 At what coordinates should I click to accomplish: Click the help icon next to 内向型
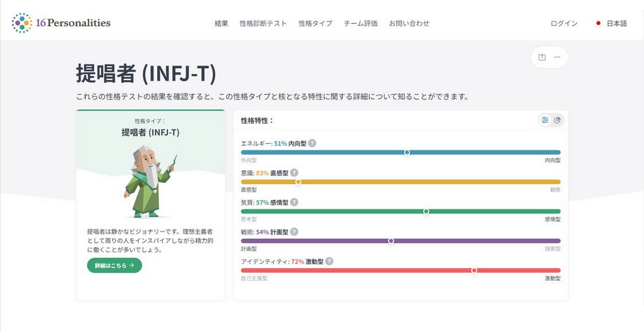pyautogui.click(x=312, y=143)
